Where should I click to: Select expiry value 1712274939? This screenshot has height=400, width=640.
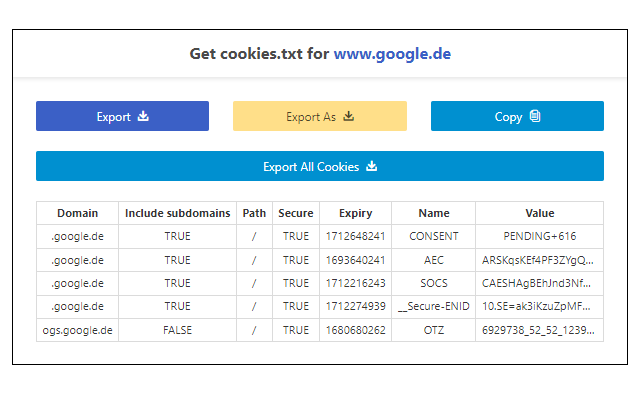click(x=356, y=307)
